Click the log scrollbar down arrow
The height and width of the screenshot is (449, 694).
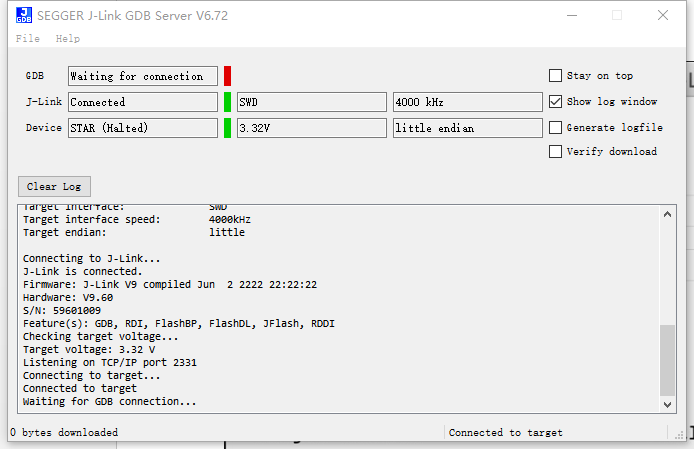tap(667, 404)
